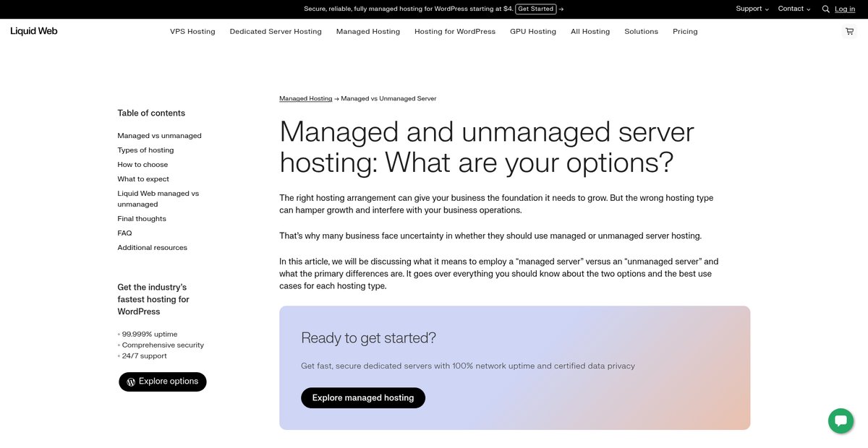Open the Hosting for WordPress menu
The image size is (868, 448).
click(x=455, y=32)
